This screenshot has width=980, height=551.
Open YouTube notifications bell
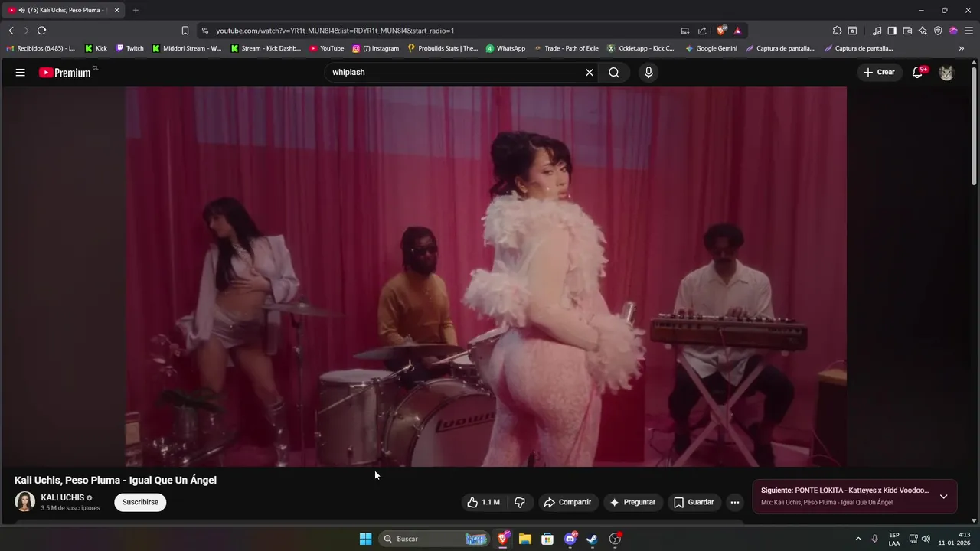[x=918, y=73]
